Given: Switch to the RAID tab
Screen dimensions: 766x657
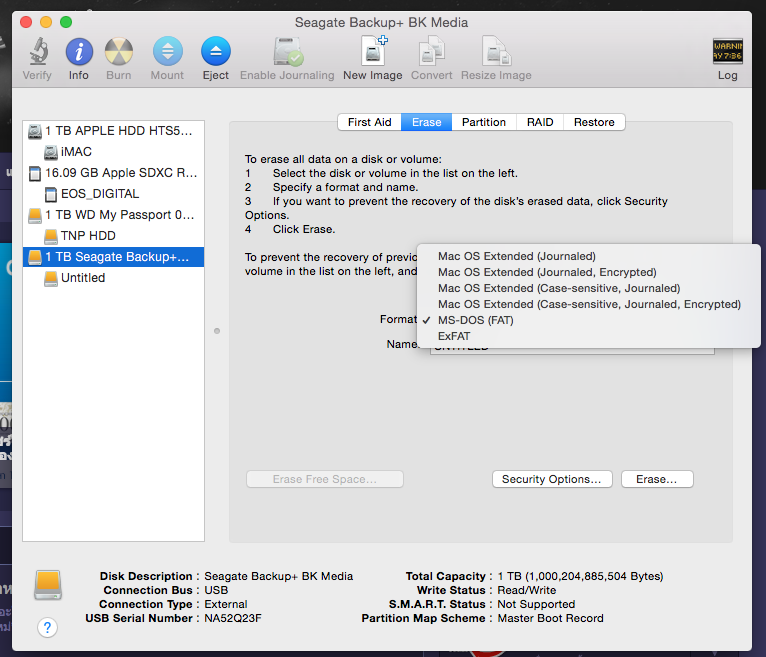Looking at the screenshot, I should [540, 122].
